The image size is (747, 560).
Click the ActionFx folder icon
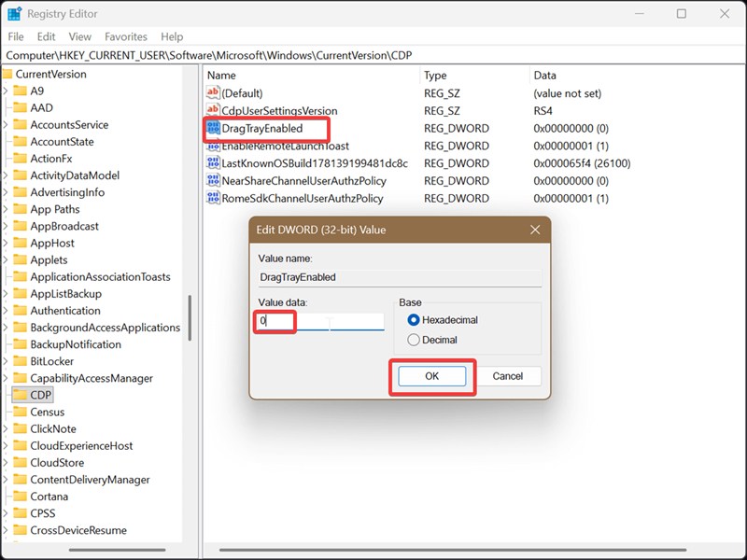(x=20, y=158)
